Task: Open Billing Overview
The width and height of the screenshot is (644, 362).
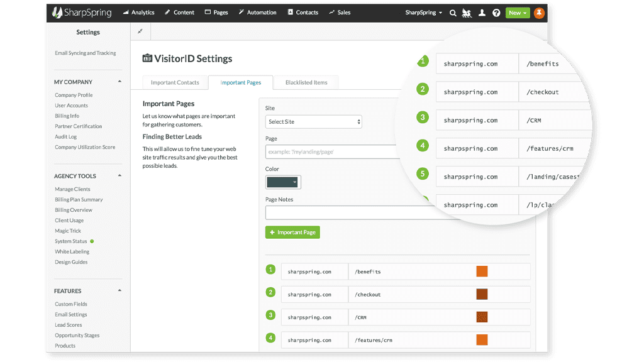Action: (x=74, y=210)
